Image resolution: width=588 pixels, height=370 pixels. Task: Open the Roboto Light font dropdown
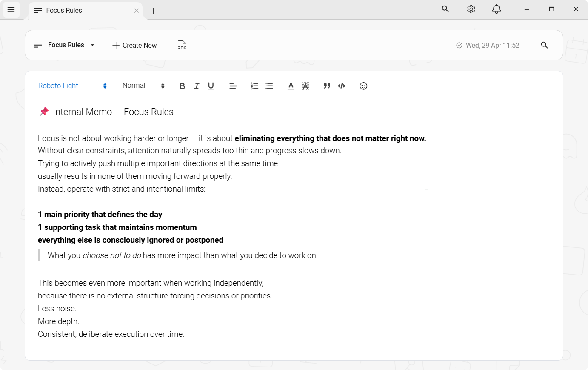[x=72, y=86]
